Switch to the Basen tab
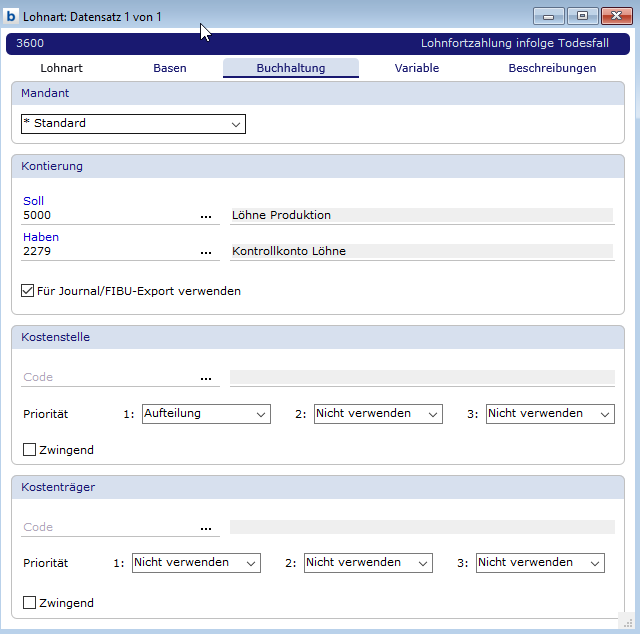This screenshot has width=640, height=634. coord(170,69)
